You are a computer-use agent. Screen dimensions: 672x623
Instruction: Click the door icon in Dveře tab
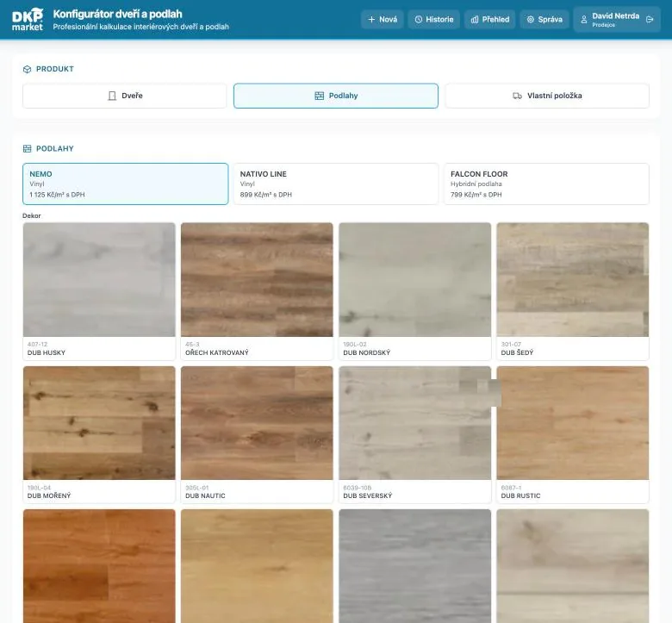pos(112,96)
